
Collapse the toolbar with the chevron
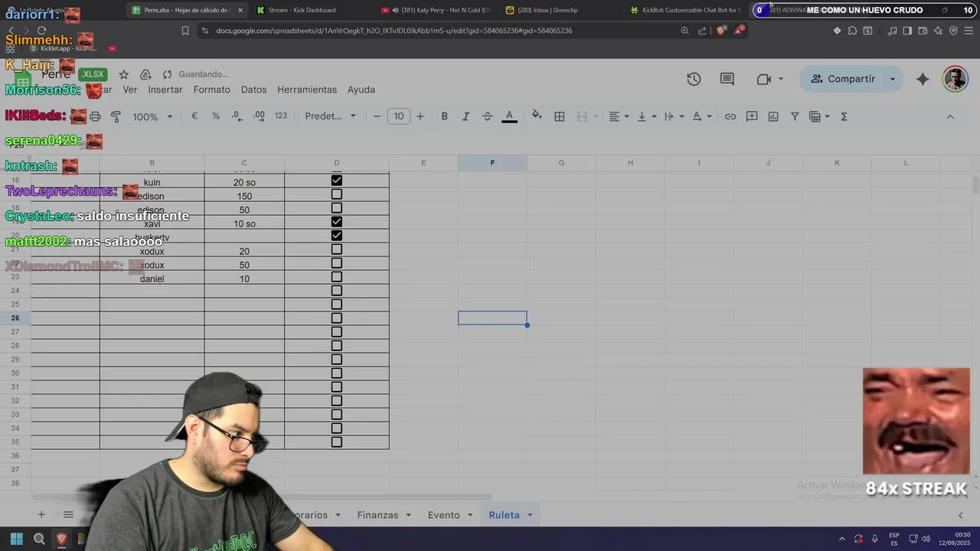click(x=950, y=116)
